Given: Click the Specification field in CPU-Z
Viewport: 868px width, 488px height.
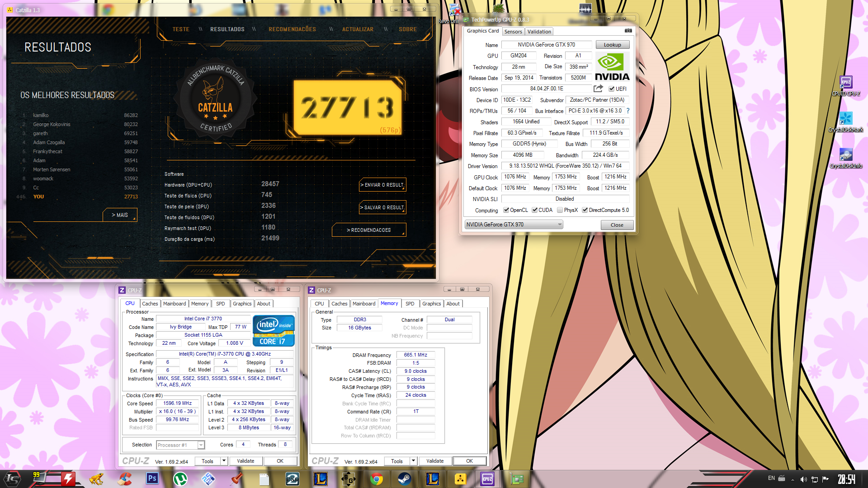Looking at the screenshot, I should click(x=225, y=354).
